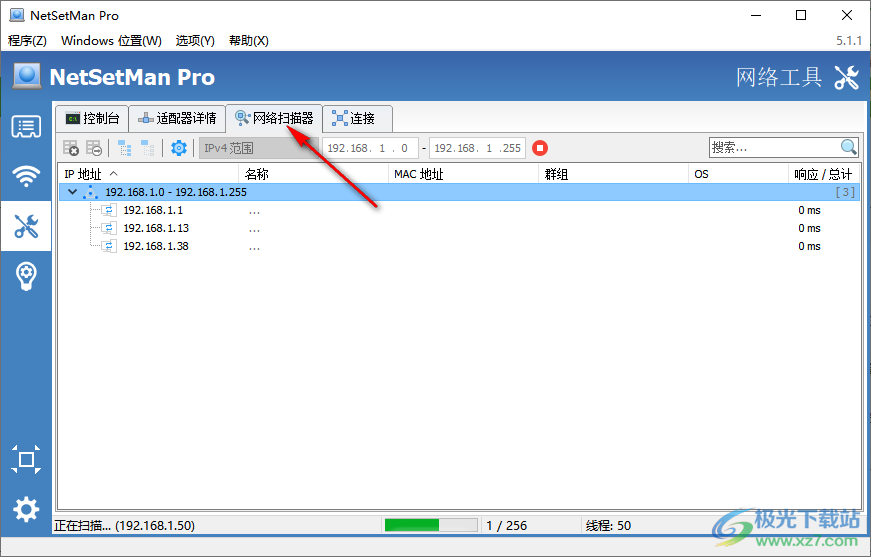Select the network tools wrench sidebar icon
Screen dimensions: 871x557
pos(26,226)
